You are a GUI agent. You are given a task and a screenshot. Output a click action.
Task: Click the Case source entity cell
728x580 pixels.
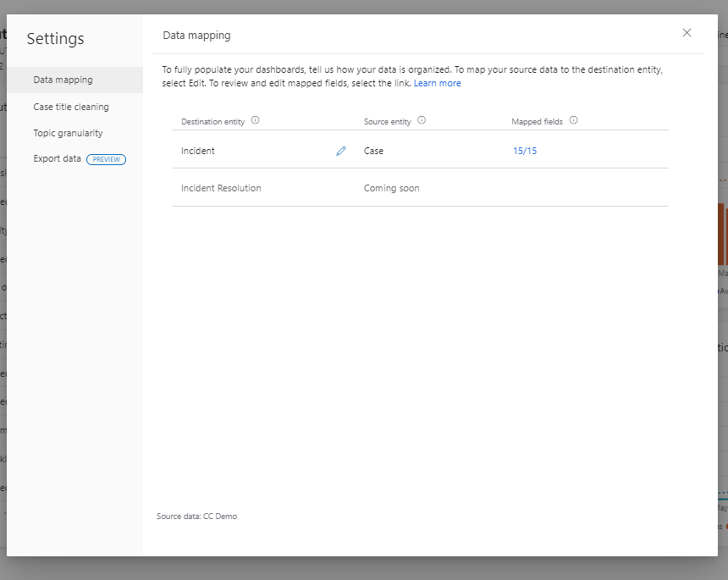pos(374,151)
